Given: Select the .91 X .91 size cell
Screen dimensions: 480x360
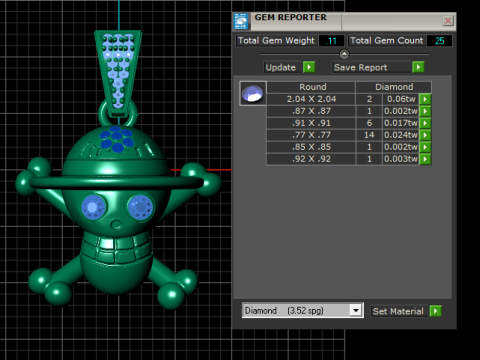Looking at the screenshot, I should (311, 123).
